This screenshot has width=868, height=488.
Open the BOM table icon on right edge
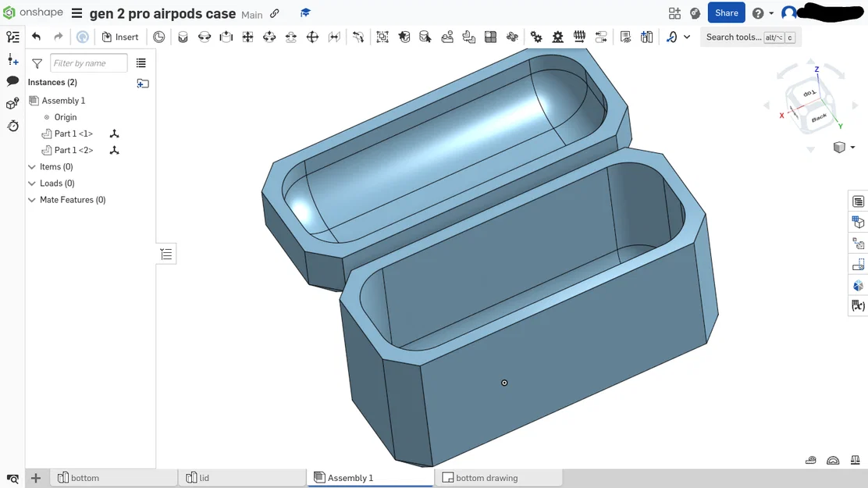click(x=858, y=201)
